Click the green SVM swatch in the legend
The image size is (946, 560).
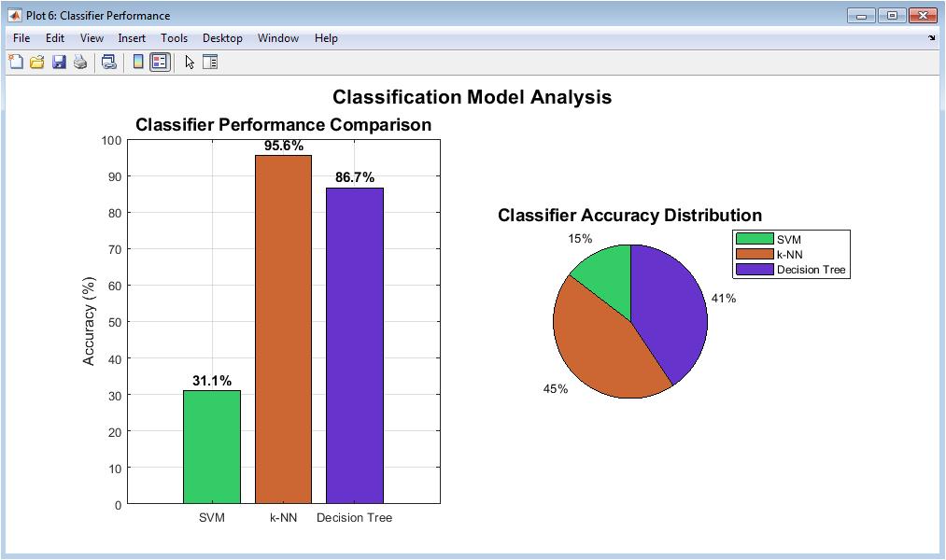pos(755,240)
